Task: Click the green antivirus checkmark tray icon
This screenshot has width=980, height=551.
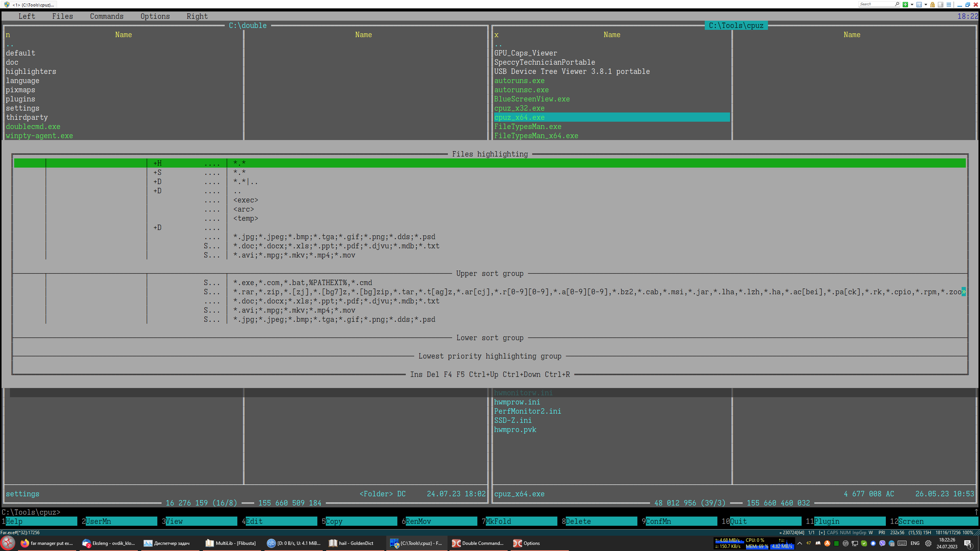Action: tap(864, 543)
